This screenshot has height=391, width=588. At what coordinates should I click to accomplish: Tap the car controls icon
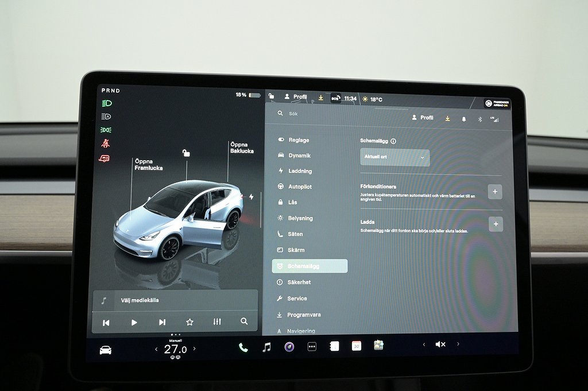point(106,350)
